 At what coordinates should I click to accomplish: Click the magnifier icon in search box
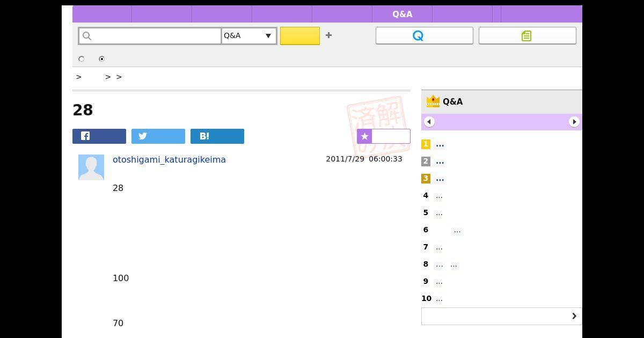pos(87,36)
